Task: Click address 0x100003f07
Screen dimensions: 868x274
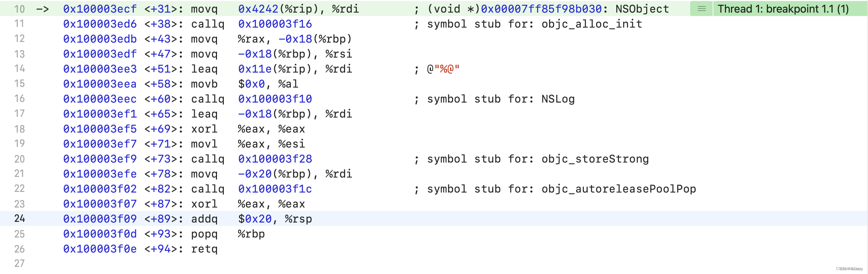Action: click(100, 204)
